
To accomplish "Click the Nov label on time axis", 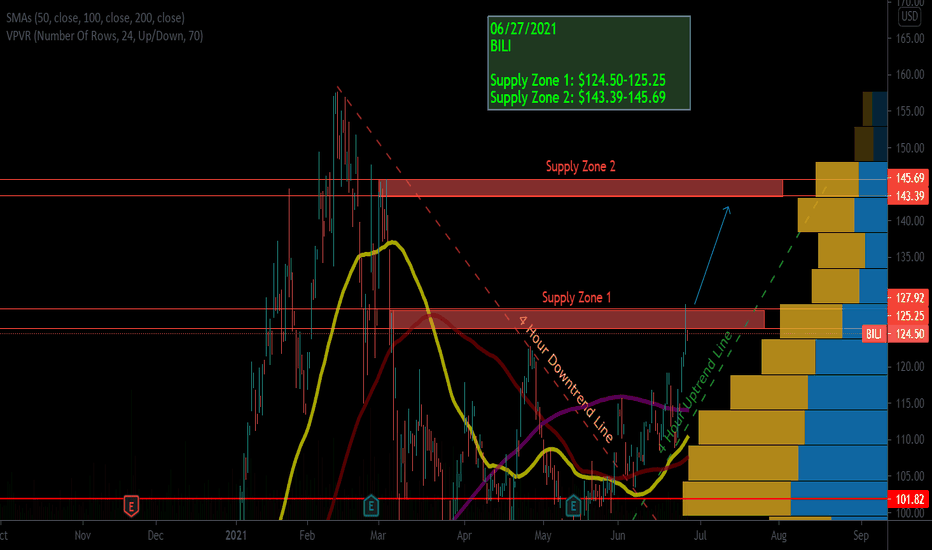I will 83,535.
